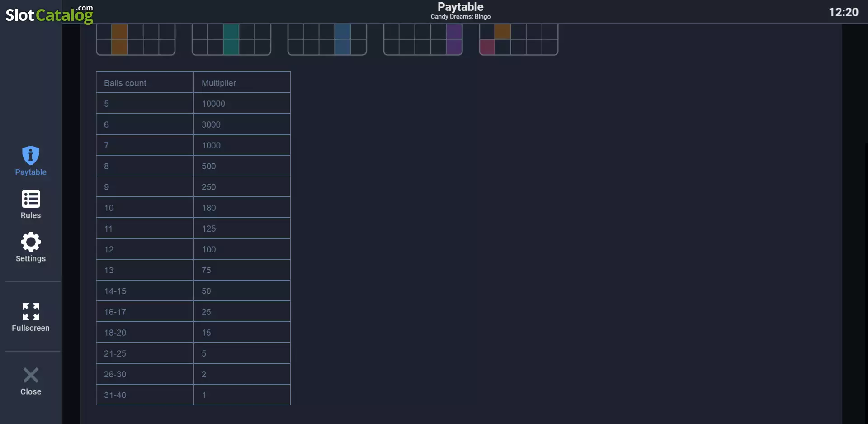This screenshot has width=868, height=424.
Task: Click the 16-17 balls count cell
Action: [145, 312]
